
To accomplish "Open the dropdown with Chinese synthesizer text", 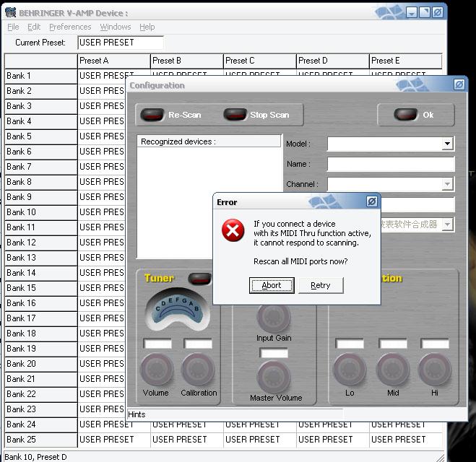I will [447, 225].
